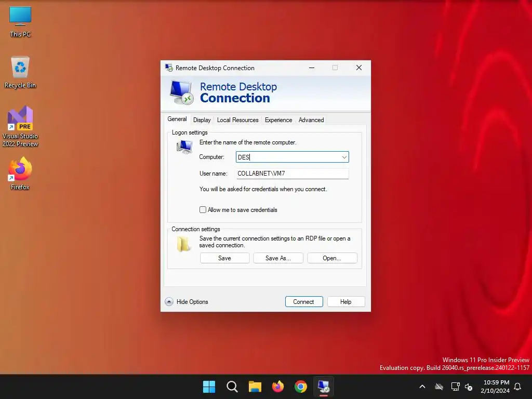Screen dimensions: 532x399
Task: Launch Google Chrome from the taskbar
Action: pyautogui.click(x=301, y=387)
